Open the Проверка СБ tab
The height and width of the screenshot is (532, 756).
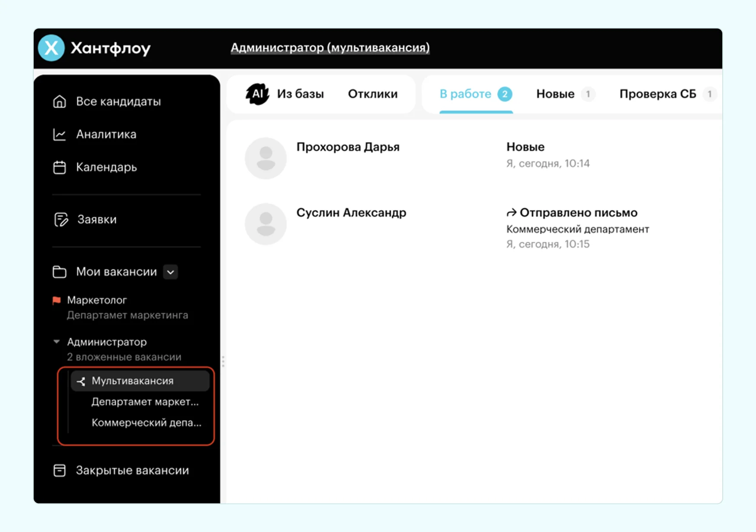[668, 94]
